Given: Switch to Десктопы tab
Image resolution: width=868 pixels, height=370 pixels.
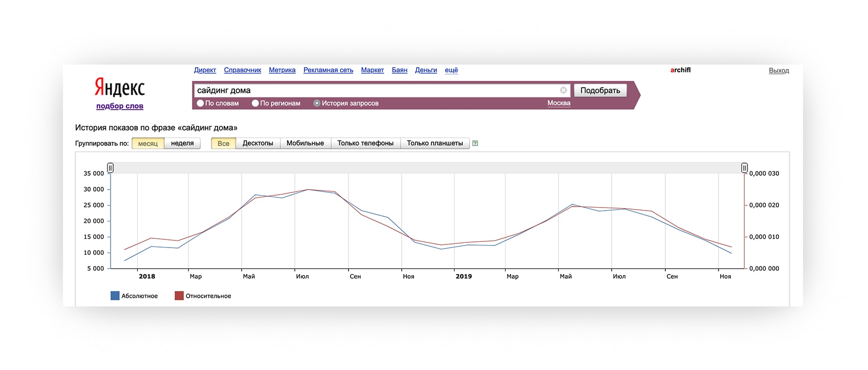Looking at the screenshot, I should pyautogui.click(x=258, y=143).
